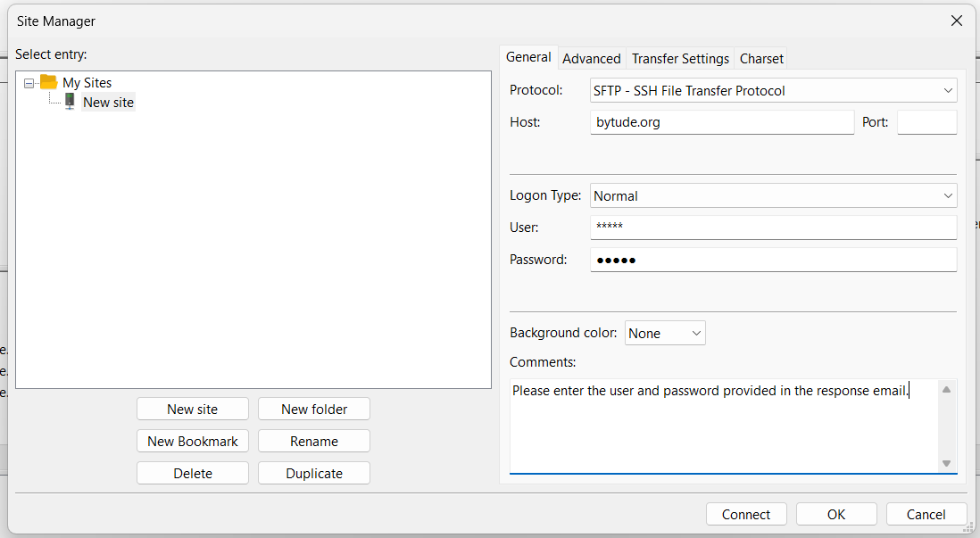980x538 pixels.
Task: Cancel the Site Manager dialog
Action: (926, 514)
